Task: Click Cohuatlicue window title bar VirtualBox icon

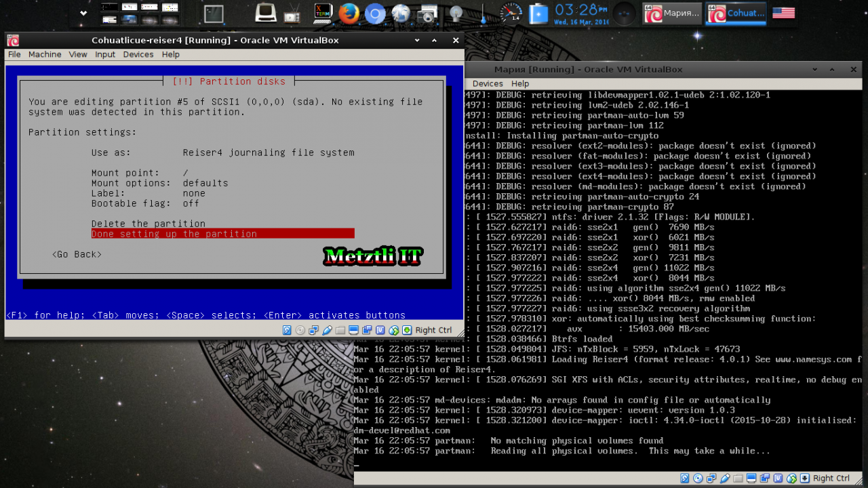Action: (13, 40)
